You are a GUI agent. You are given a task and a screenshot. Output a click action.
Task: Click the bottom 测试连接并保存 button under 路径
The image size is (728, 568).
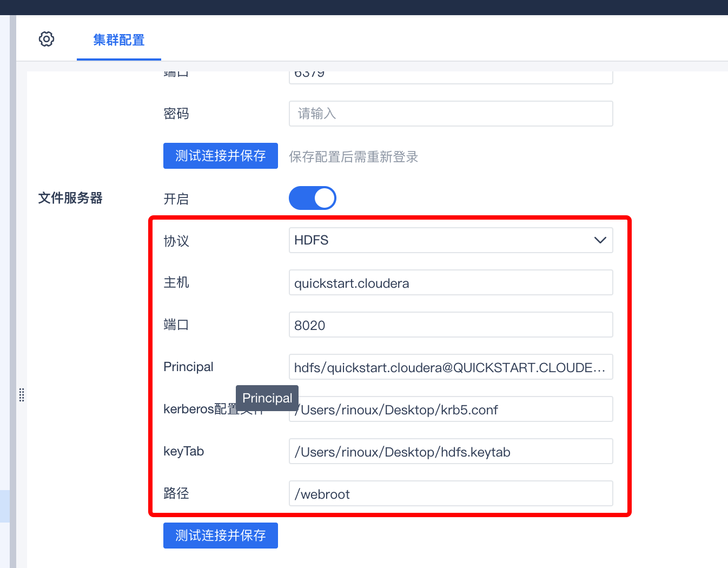pos(221,536)
